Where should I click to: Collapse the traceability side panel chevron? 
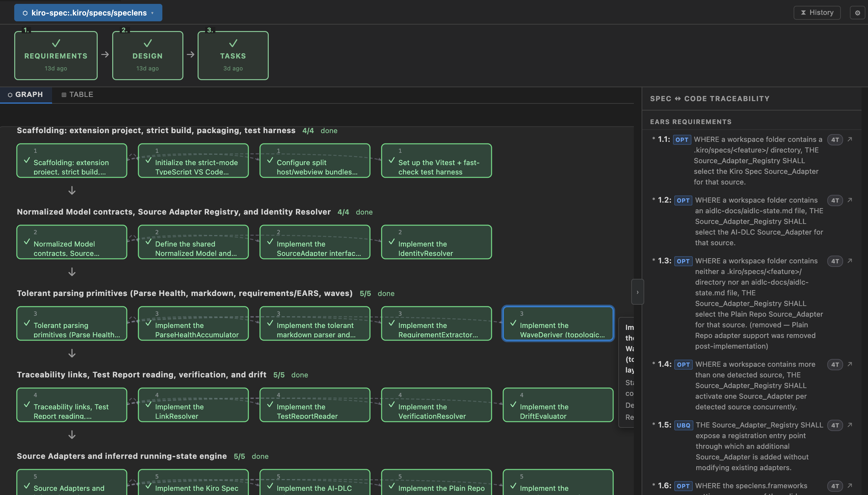click(x=637, y=292)
